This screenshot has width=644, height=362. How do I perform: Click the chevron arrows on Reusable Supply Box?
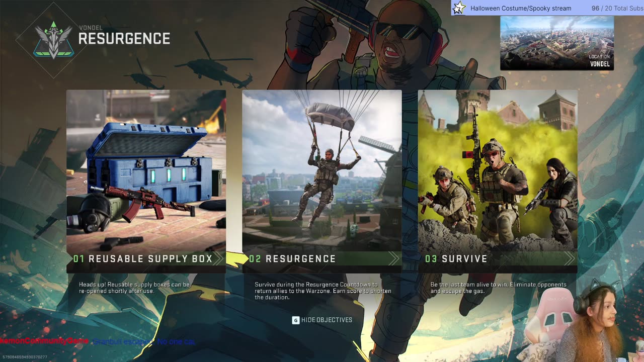(x=218, y=259)
